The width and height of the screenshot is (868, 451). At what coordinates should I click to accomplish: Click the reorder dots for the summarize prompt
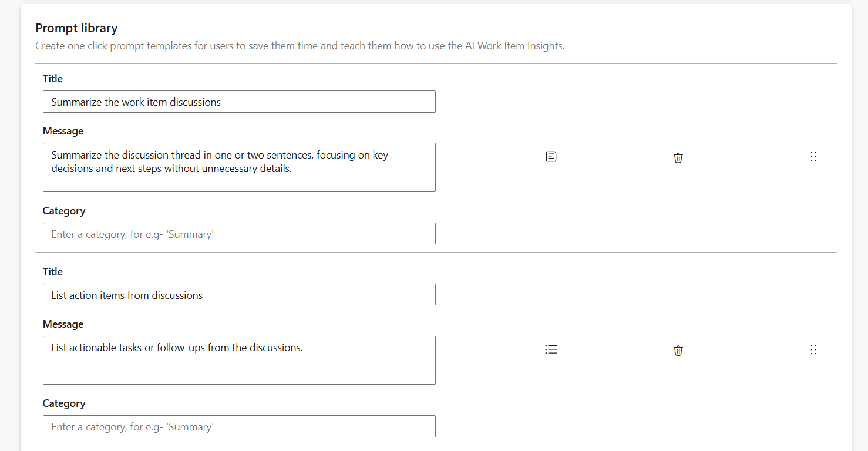pyautogui.click(x=813, y=156)
